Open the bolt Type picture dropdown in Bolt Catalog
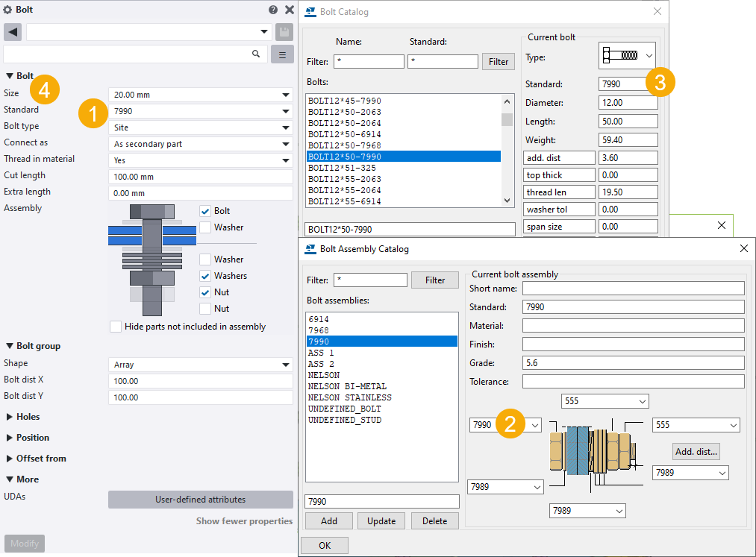Image resolution: width=756 pixels, height=557 pixels. (x=627, y=54)
